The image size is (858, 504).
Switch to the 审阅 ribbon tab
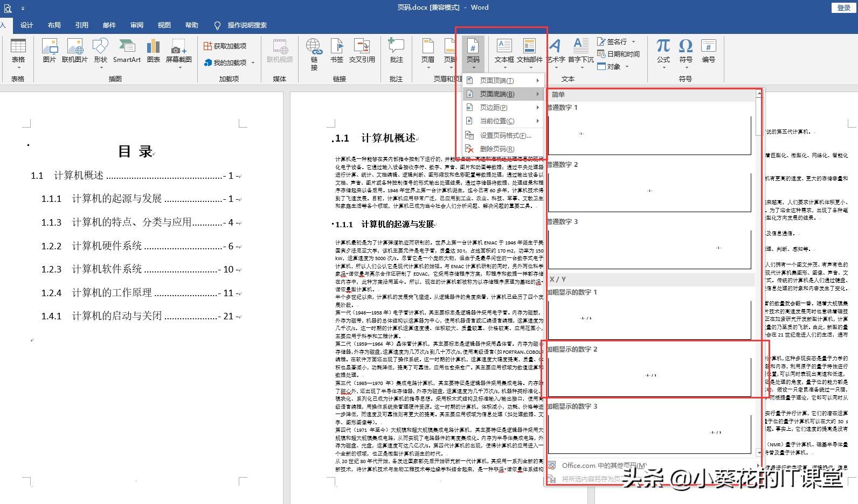(137, 25)
